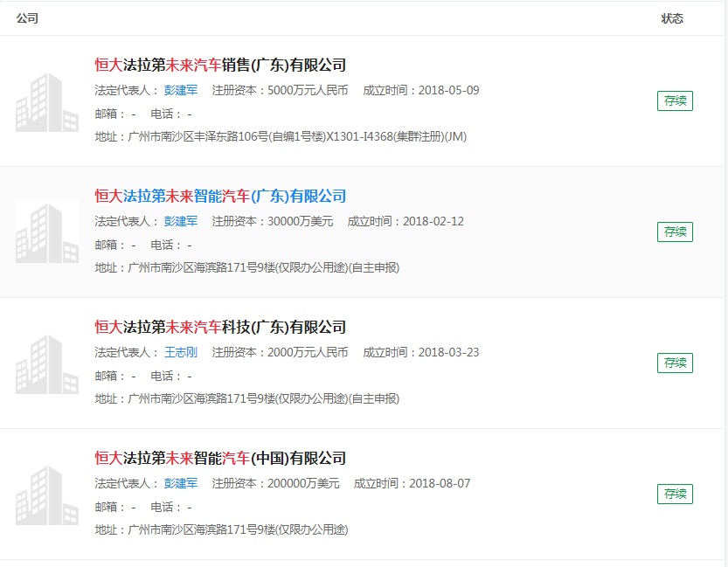728x567 pixels.
Task: Click 存续 status badge for 智能汽车(广东)
Action: point(675,232)
